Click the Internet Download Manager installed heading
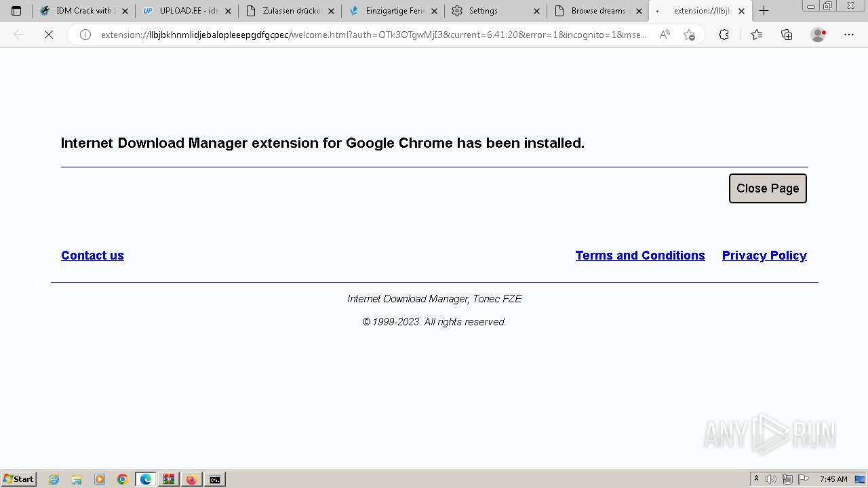The height and width of the screenshot is (488, 868). (x=323, y=143)
